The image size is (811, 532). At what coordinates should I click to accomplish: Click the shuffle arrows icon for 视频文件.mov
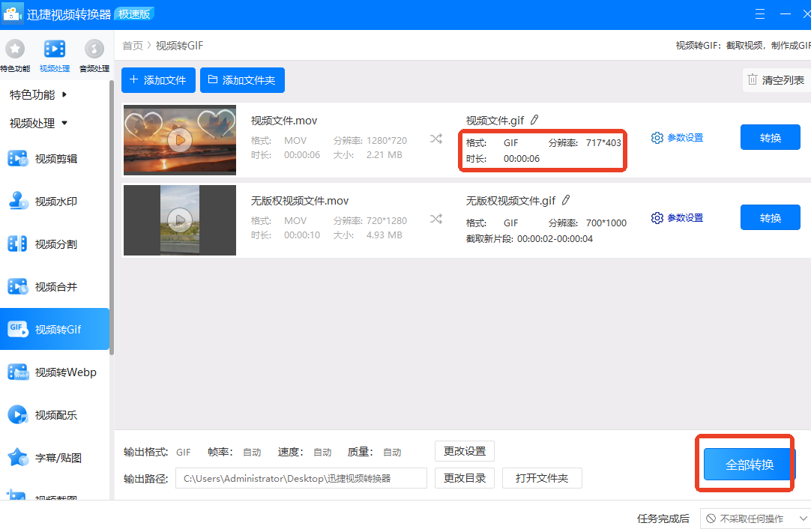(x=436, y=139)
